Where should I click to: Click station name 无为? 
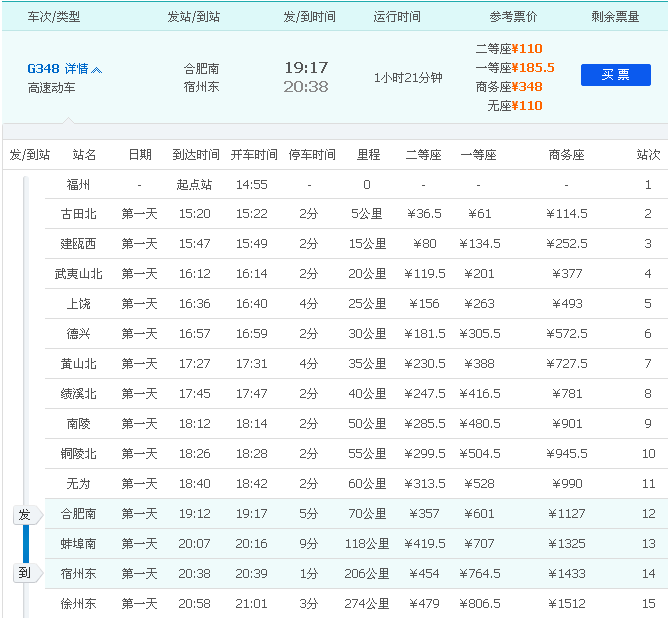(78, 484)
